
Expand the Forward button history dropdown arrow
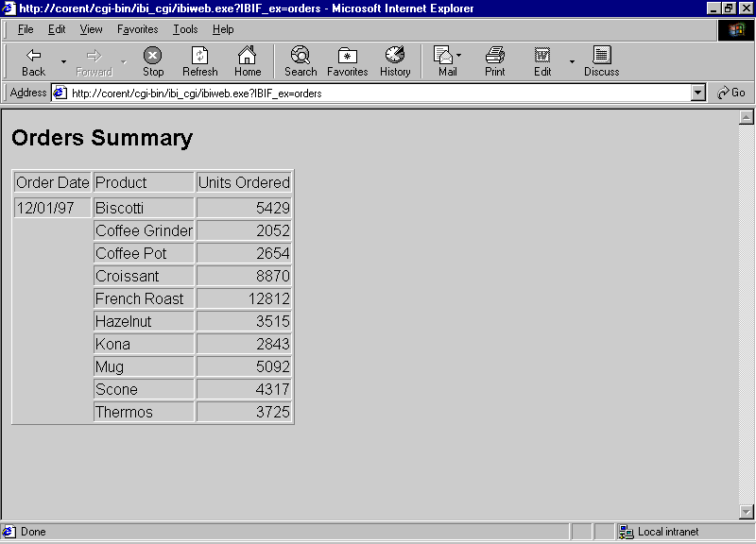coord(124,61)
